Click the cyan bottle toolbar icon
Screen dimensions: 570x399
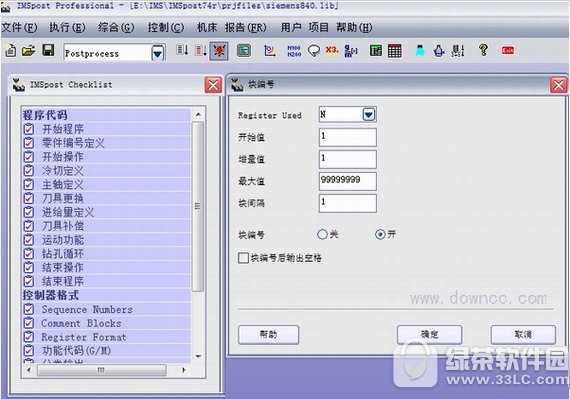click(x=420, y=51)
